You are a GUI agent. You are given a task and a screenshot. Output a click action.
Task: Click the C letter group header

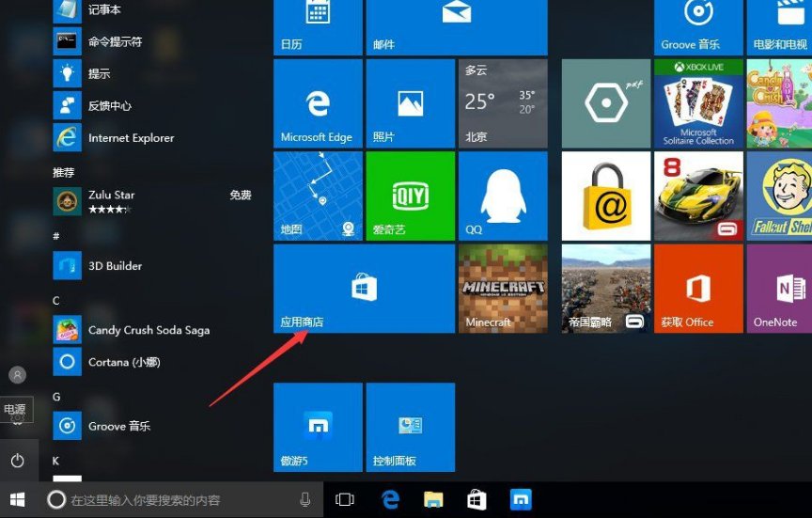(56, 301)
